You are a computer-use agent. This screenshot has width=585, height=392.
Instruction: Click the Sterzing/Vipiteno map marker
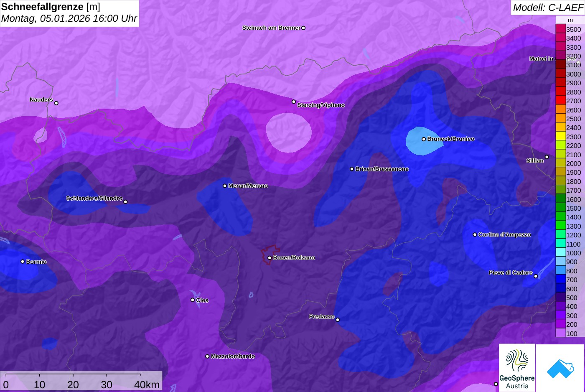[294, 102]
